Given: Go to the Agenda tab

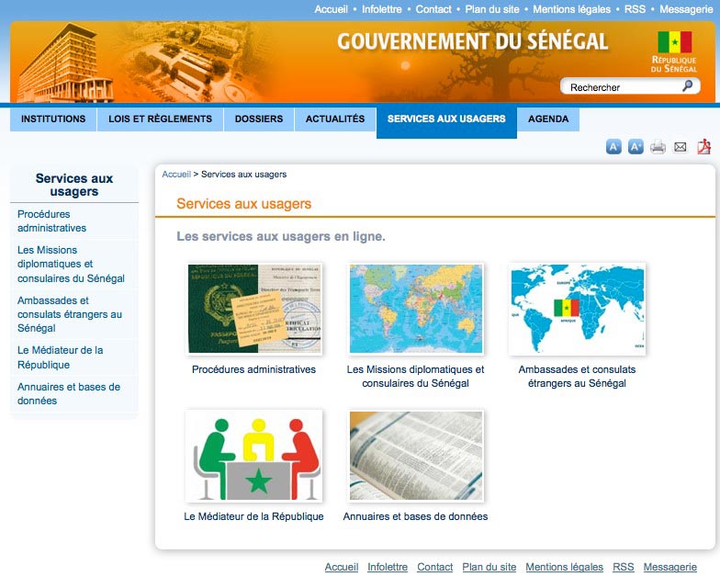Looking at the screenshot, I should (548, 119).
